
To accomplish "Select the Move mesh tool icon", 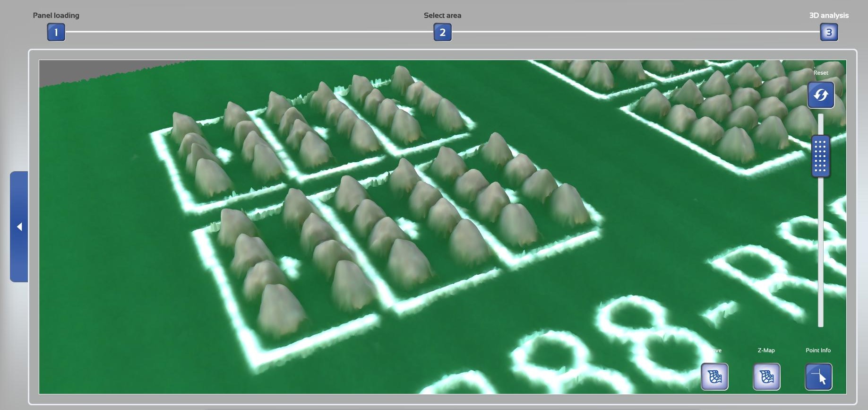I will [714, 376].
